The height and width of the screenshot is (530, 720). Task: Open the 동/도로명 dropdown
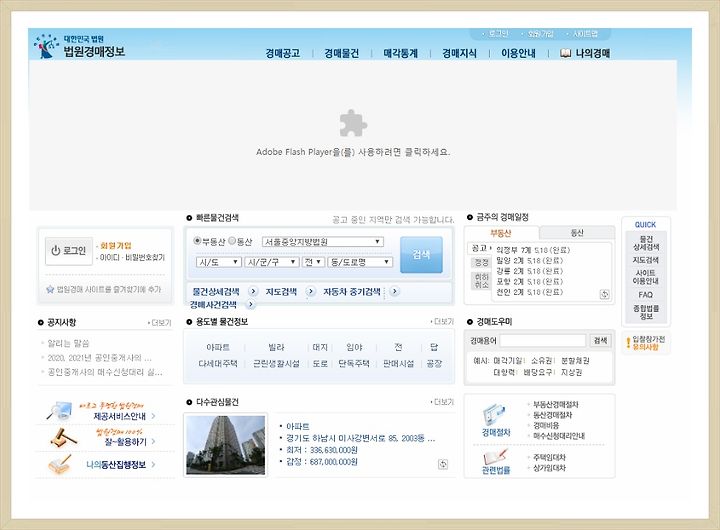click(x=360, y=262)
